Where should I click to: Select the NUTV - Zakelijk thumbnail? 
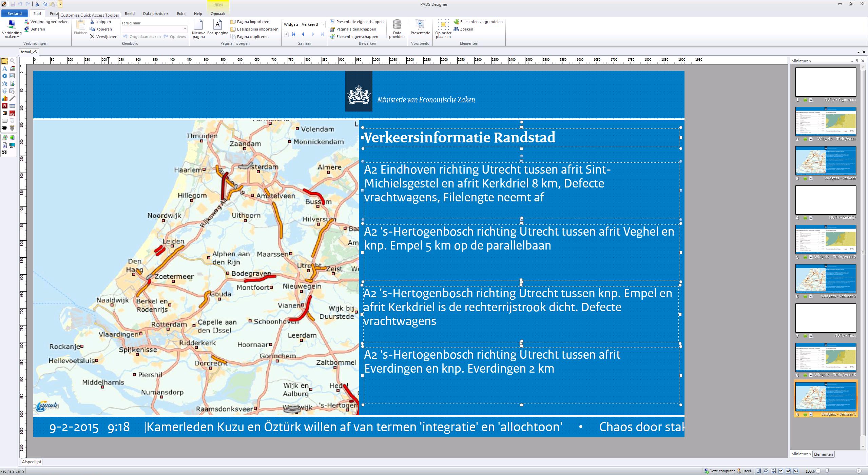point(826,200)
